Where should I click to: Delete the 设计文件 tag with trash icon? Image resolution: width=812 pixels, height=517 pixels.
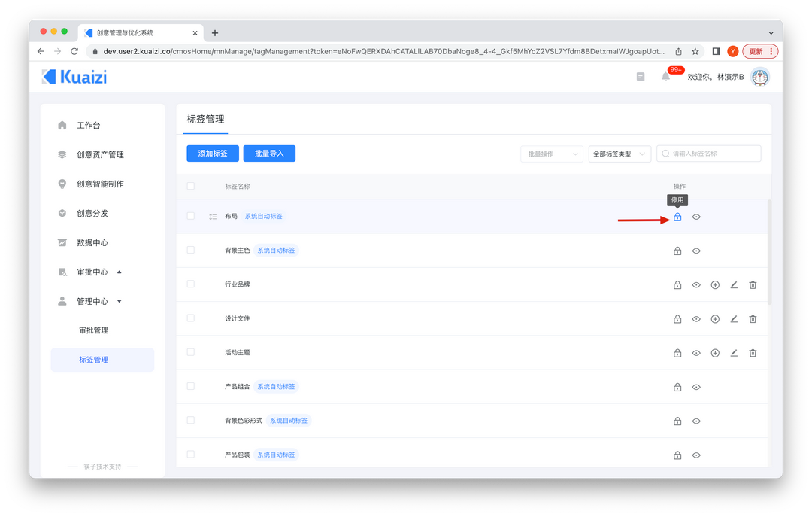click(753, 319)
